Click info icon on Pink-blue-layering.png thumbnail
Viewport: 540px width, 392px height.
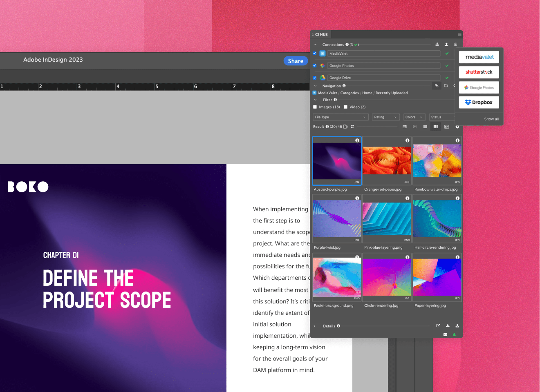pyautogui.click(x=408, y=198)
